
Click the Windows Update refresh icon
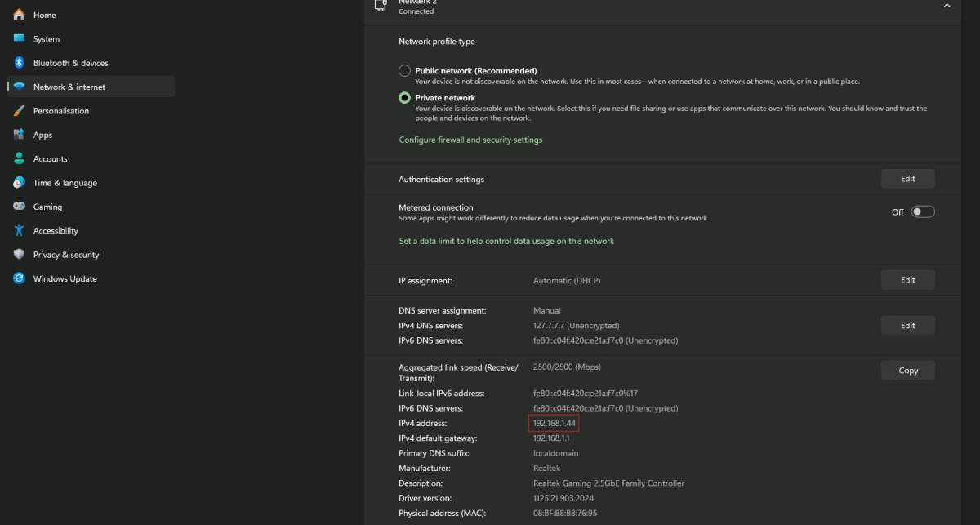pos(19,278)
